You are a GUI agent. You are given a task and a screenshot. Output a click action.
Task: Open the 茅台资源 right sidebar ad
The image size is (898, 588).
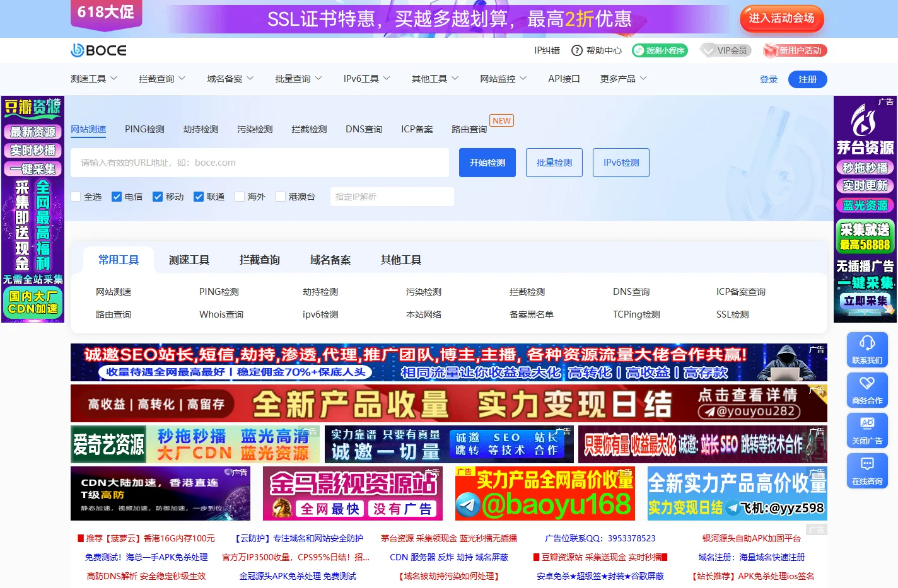click(x=865, y=209)
